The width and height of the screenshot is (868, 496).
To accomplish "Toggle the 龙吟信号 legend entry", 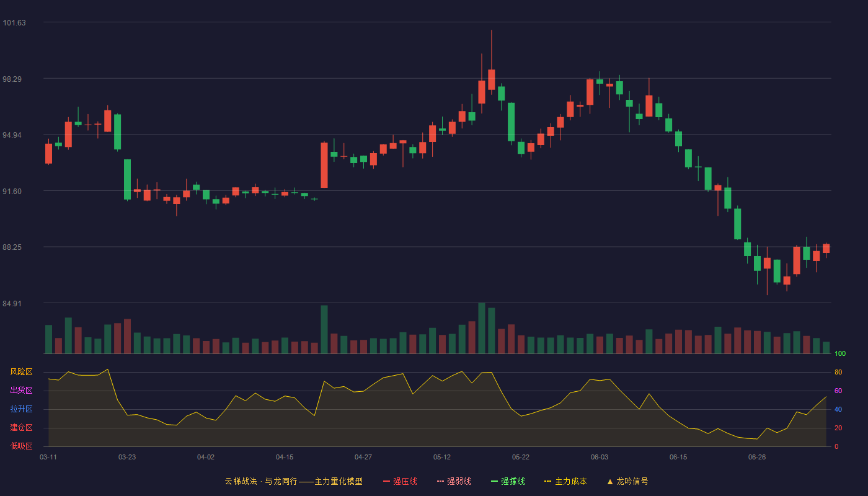I will [x=627, y=481].
